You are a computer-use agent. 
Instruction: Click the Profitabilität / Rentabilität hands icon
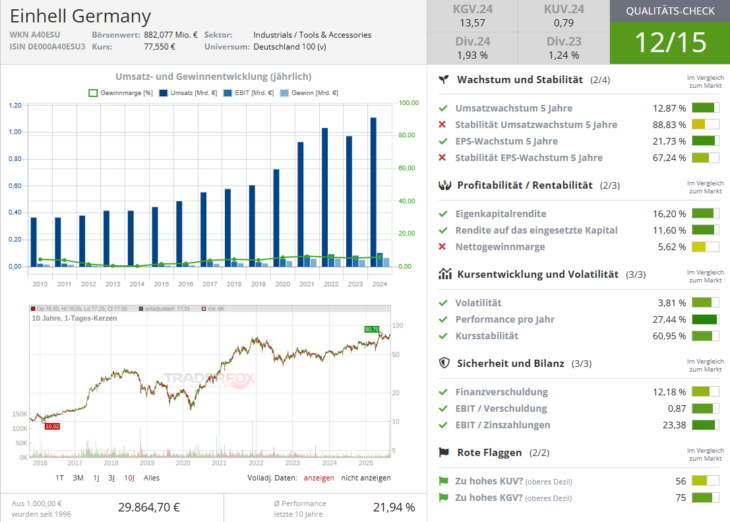tap(445, 185)
